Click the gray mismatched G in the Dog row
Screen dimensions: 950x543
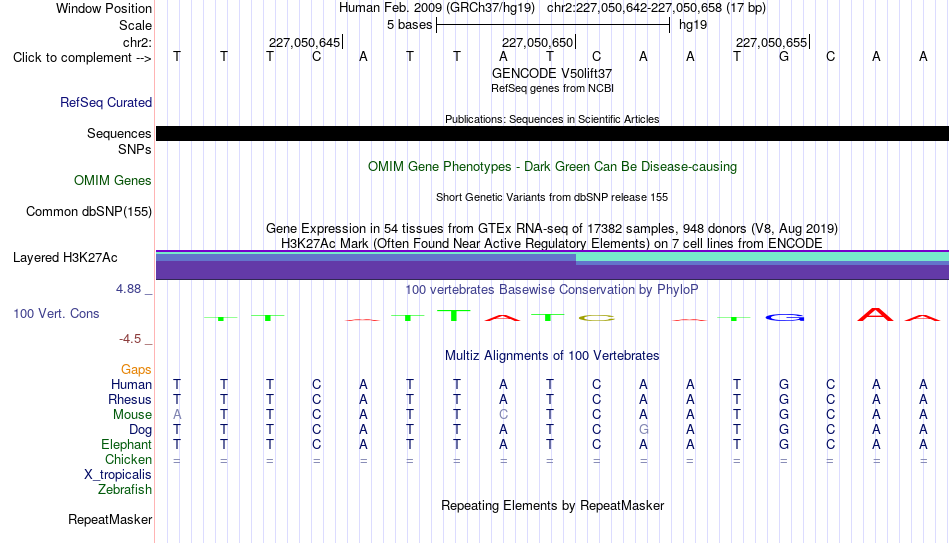tap(643, 430)
